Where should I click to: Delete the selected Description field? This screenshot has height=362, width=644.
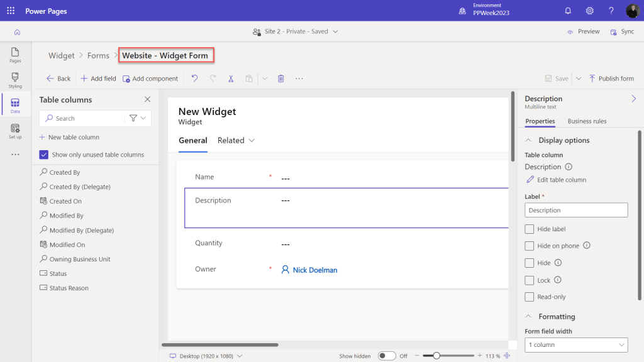coord(280,78)
